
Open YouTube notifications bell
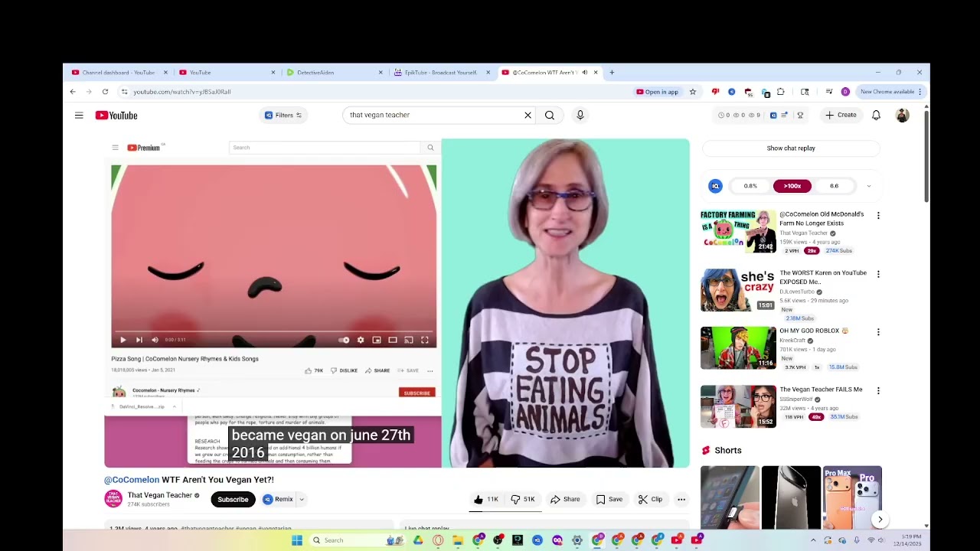click(x=877, y=115)
